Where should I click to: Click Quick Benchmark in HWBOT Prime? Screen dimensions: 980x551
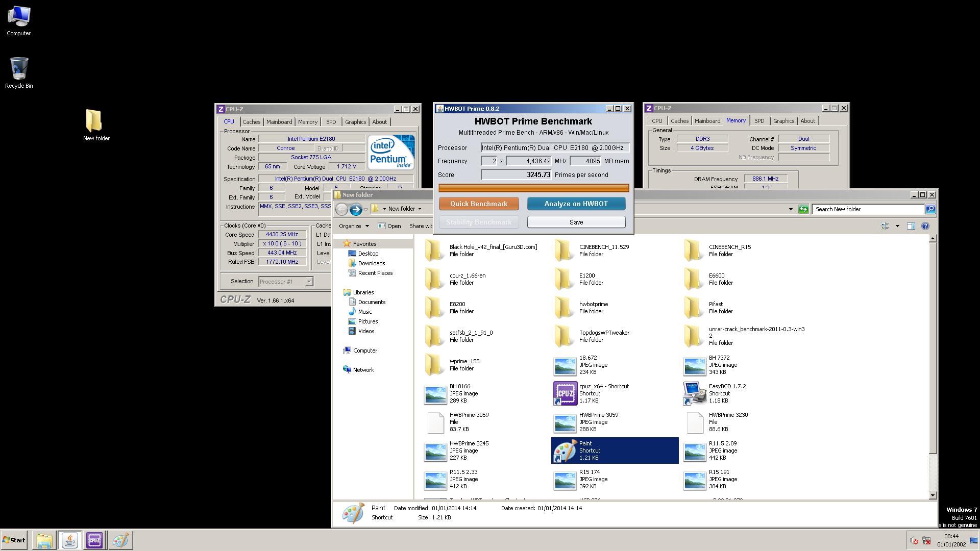[479, 204]
